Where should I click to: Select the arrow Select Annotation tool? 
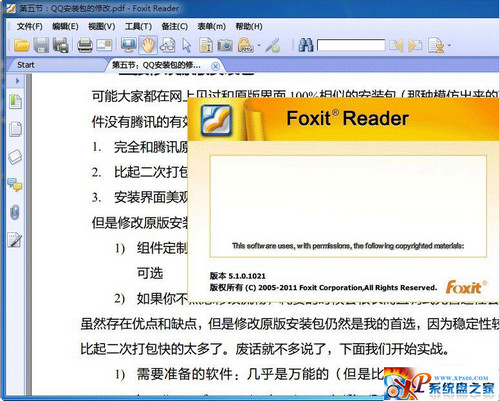tap(187, 45)
